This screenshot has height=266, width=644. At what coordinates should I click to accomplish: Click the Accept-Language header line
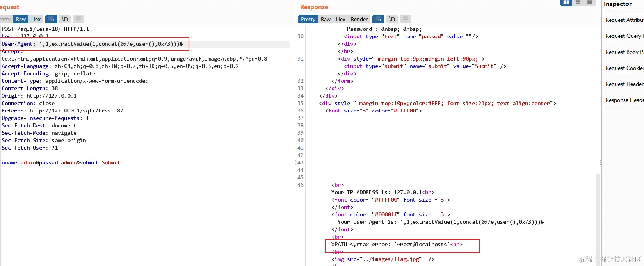point(120,66)
